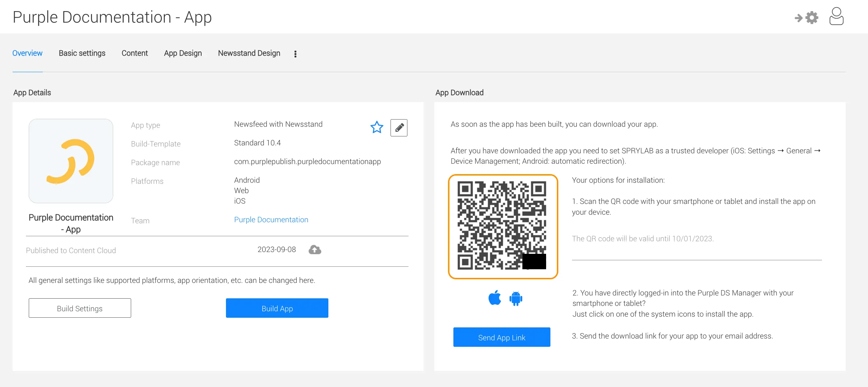868x387 pixels.
Task: Open the Basic settings tab
Action: tap(82, 53)
